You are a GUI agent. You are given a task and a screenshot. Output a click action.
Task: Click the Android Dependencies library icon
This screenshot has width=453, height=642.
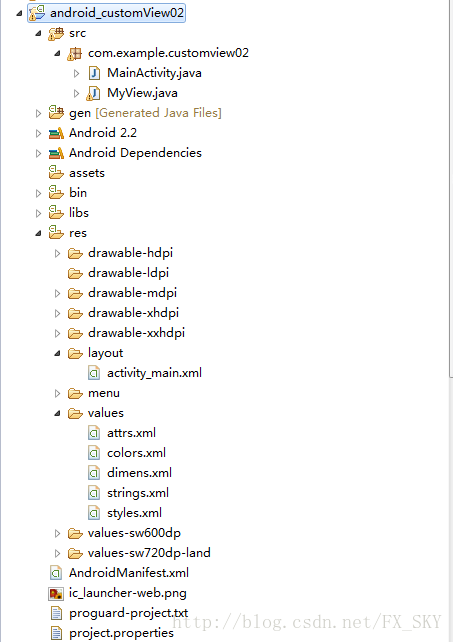[56, 153]
